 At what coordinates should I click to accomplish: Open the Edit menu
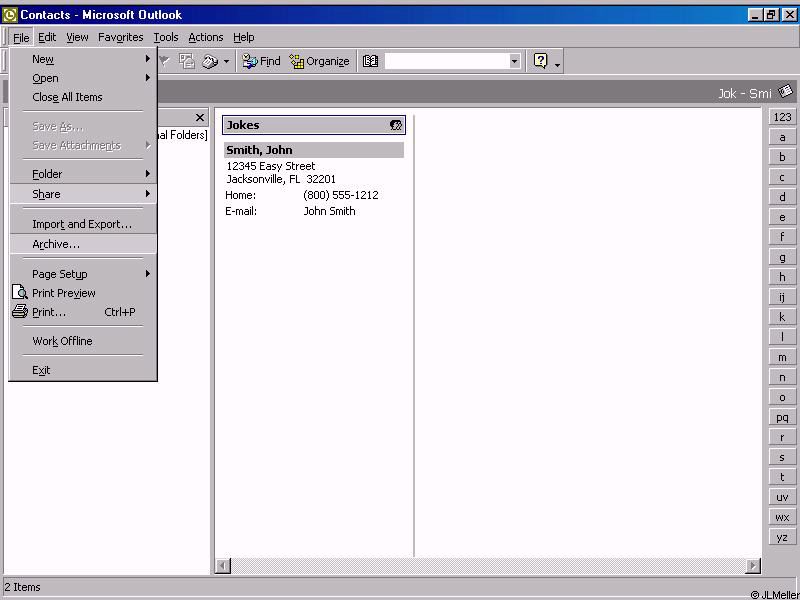tap(47, 37)
